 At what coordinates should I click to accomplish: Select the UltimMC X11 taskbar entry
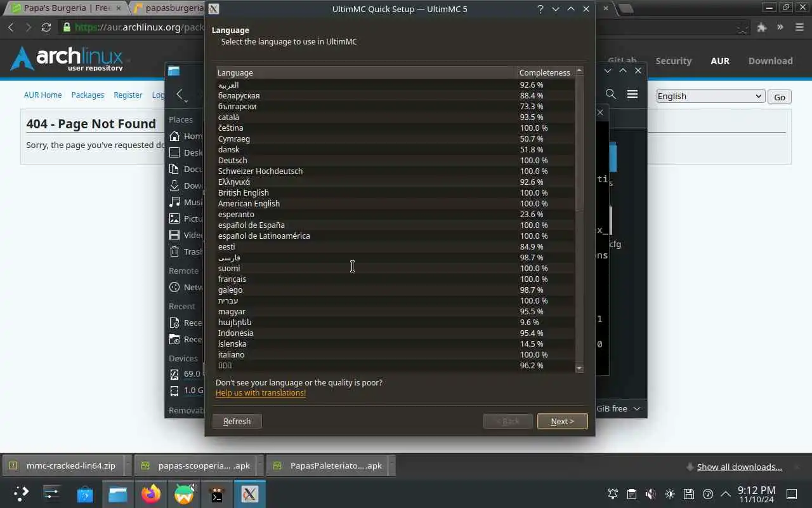(x=250, y=493)
